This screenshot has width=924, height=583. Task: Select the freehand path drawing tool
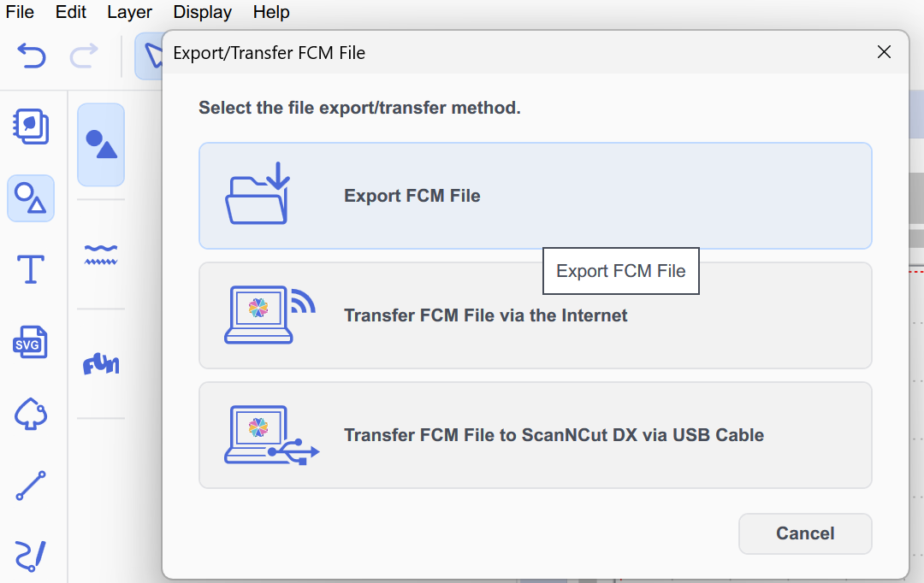31,556
